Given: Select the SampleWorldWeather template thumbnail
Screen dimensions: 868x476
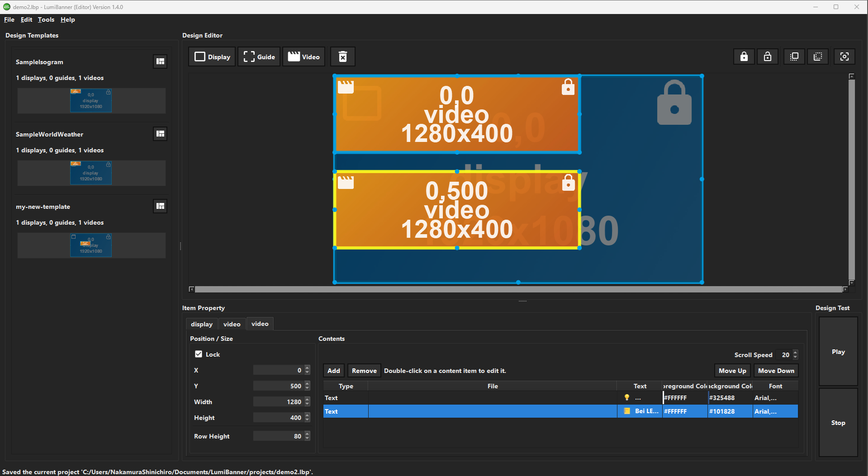Looking at the screenshot, I should (x=91, y=173).
